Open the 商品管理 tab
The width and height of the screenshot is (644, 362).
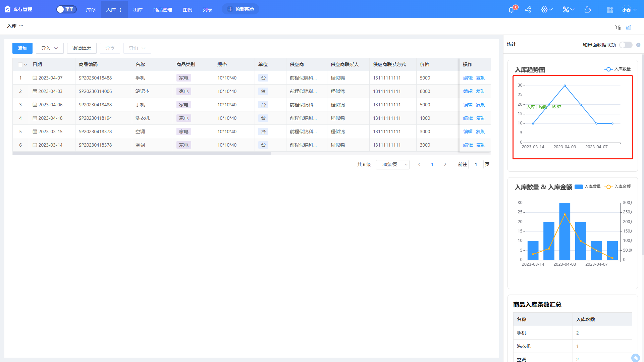coord(163,10)
